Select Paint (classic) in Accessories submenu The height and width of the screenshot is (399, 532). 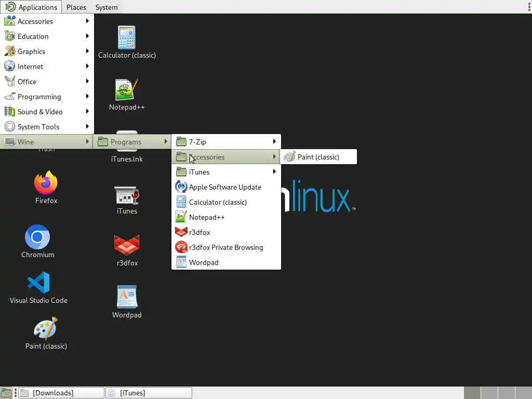pyautogui.click(x=318, y=157)
